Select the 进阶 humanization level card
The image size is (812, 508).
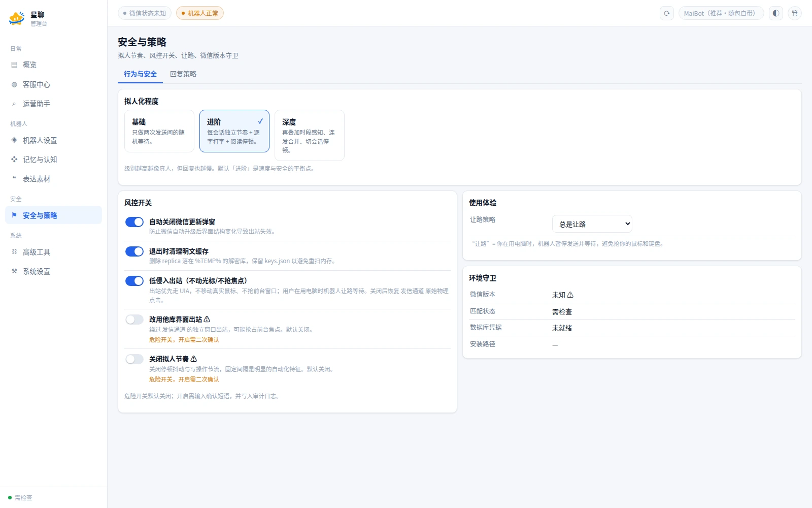click(234, 131)
